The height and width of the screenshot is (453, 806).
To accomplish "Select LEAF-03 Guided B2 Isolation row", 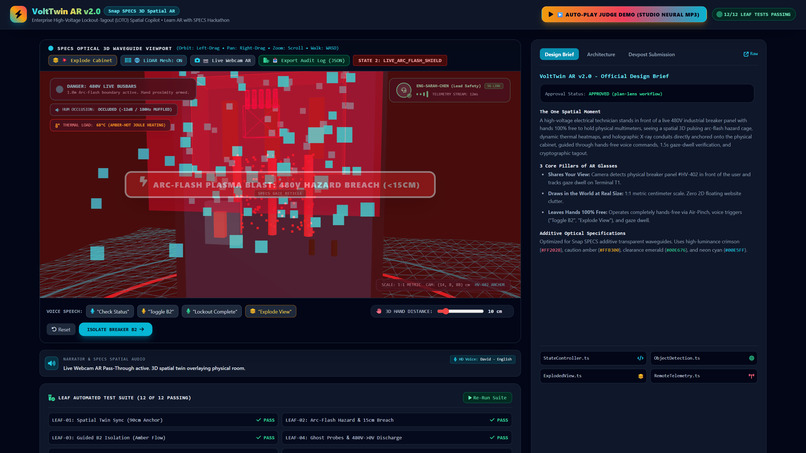I will tap(163, 438).
